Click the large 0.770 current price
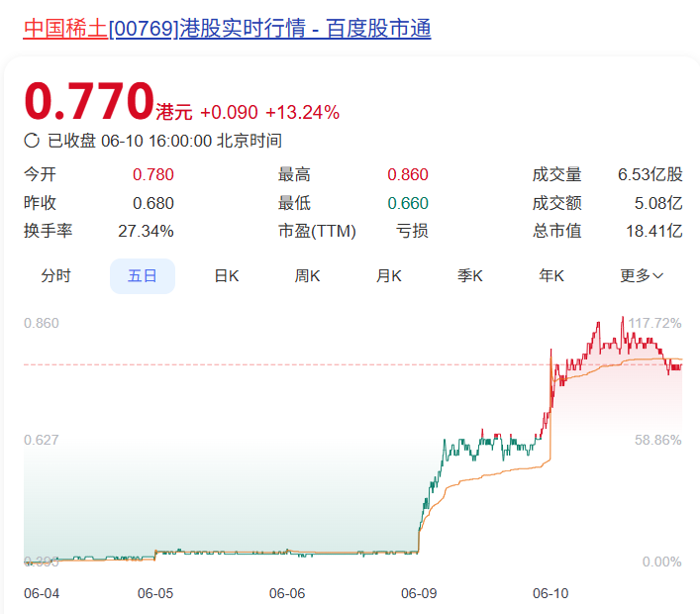700x614 pixels. tap(88, 102)
